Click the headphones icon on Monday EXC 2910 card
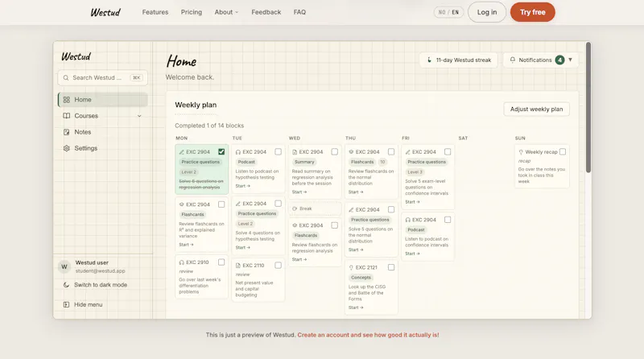 coord(182,262)
